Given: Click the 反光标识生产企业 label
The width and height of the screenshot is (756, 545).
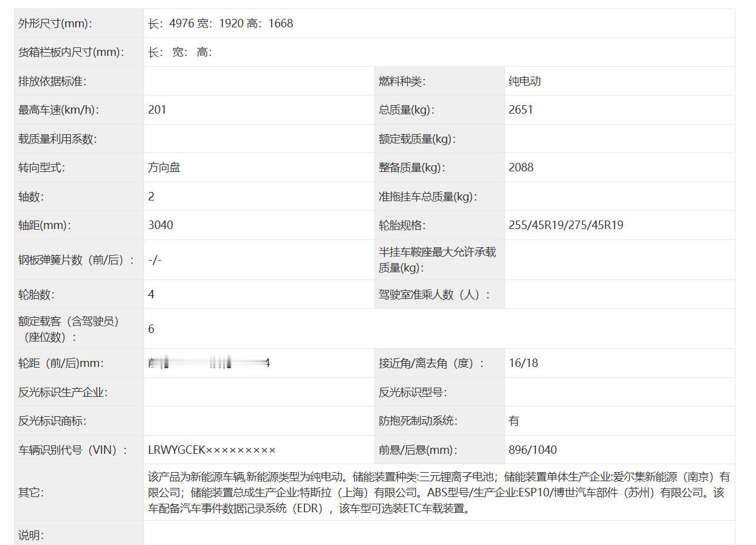Looking at the screenshot, I should 63,392.
